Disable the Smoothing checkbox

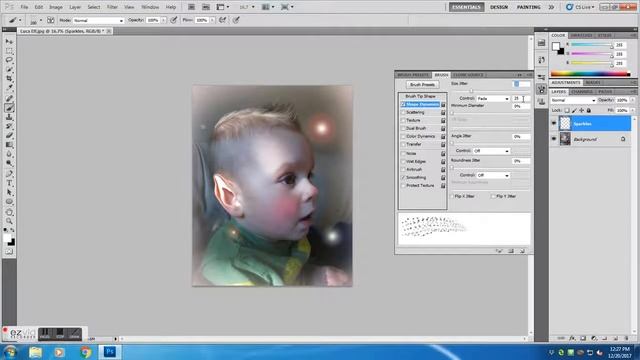[x=403, y=178]
